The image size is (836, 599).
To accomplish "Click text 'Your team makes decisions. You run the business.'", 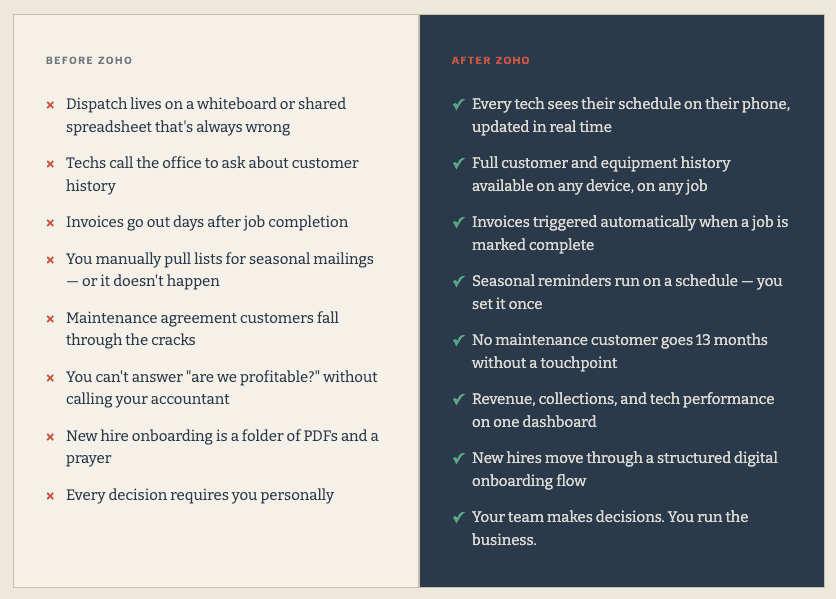I will [610, 528].
